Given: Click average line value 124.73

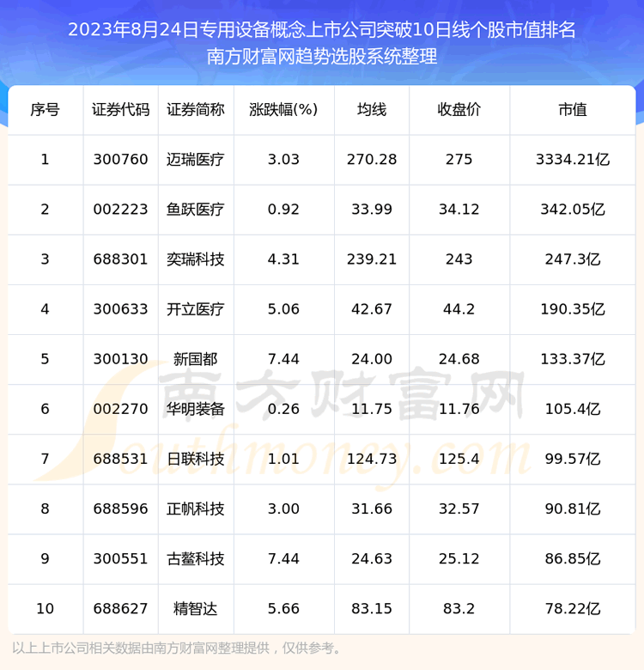Looking at the screenshot, I should 372,459.
